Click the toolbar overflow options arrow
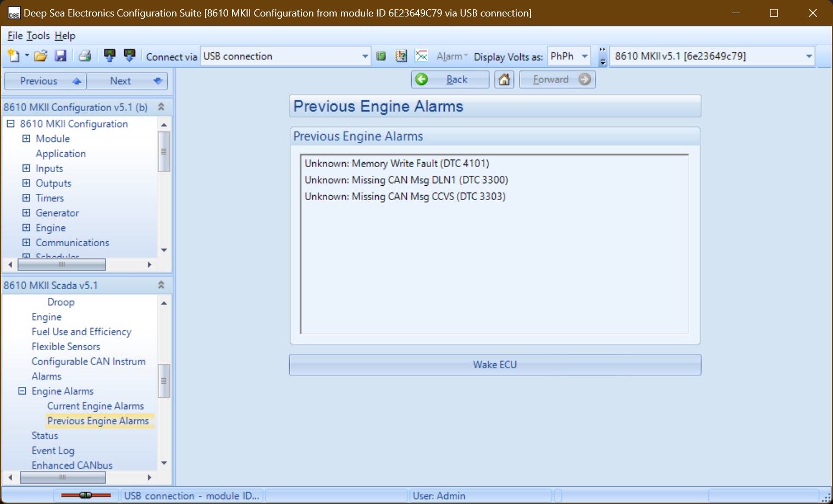Viewport: 833px width, 504px height. (x=603, y=57)
